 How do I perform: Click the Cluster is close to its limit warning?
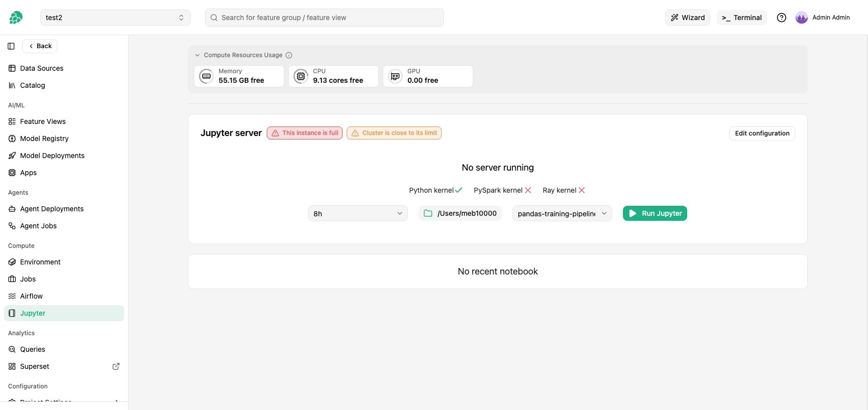394,133
